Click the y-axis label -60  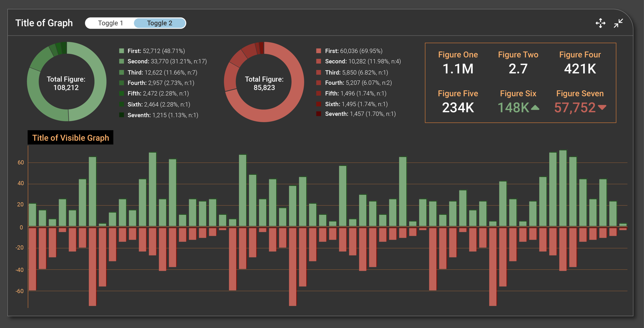pyautogui.click(x=20, y=291)
